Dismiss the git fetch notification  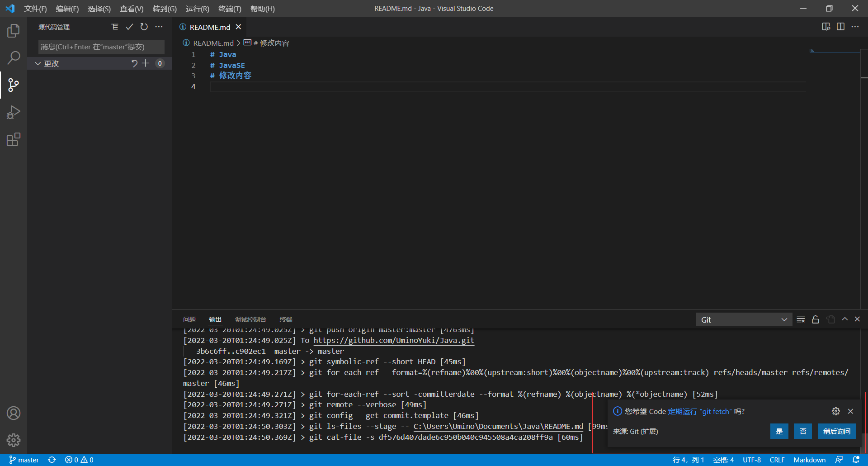(850, 411)
